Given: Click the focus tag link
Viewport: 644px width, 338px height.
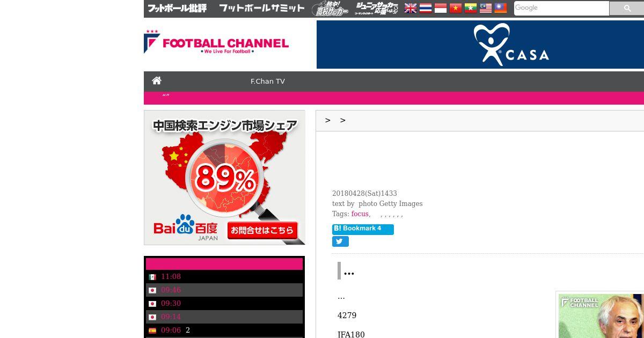Looking at the screenshot, I should pyautogui.click(x=360, y=214).
